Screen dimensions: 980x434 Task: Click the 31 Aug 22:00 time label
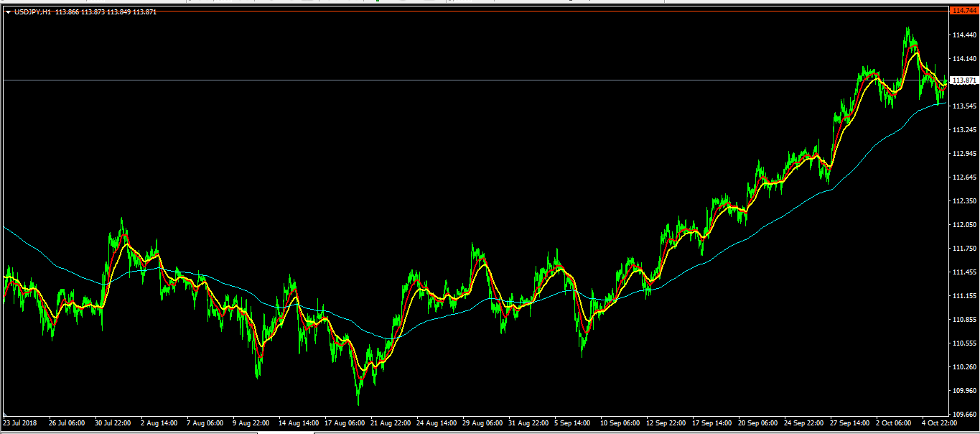(528, 423)
